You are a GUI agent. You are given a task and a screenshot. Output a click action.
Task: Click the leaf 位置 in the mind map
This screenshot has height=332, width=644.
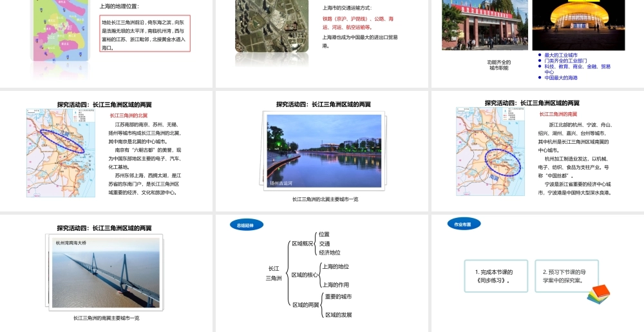(324, 234)
